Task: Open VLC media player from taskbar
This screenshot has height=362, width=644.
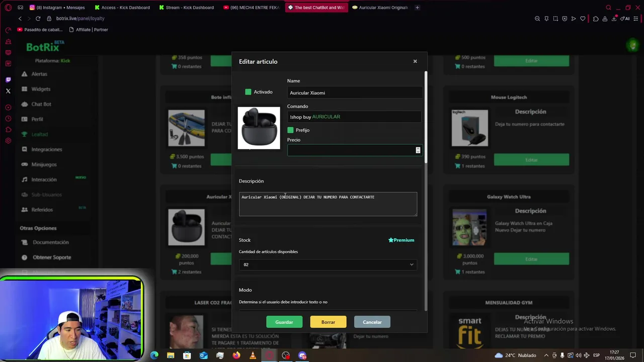Action: tap(253, 355)
